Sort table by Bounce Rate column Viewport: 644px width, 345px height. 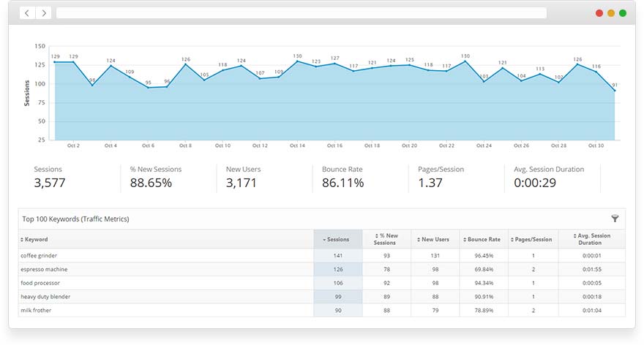click(x=483, y=239)
